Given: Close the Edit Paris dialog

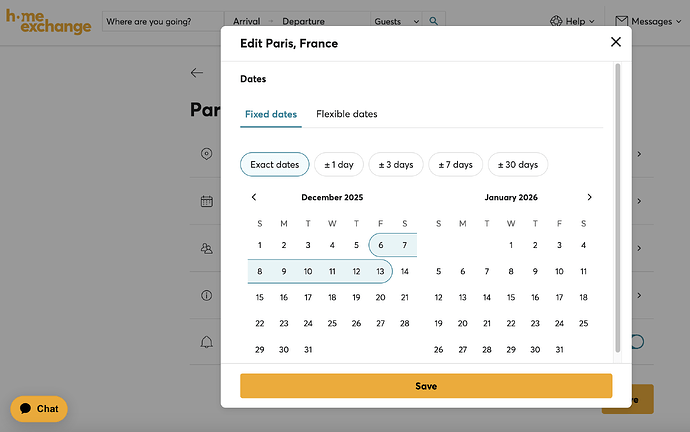Looking at the screenshot, I should pos(616,42).
